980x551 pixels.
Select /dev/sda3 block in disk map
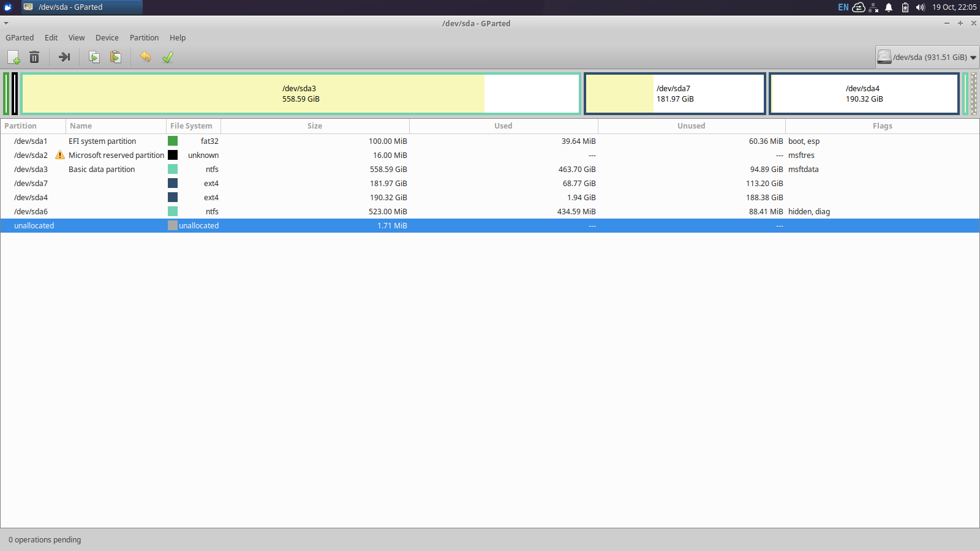(x=301, y=94)
